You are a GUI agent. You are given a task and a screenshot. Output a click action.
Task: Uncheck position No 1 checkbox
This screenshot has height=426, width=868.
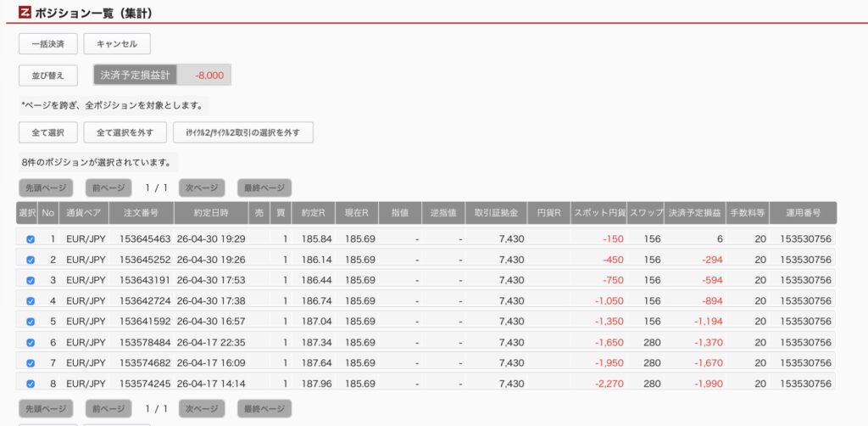[31, 239]
